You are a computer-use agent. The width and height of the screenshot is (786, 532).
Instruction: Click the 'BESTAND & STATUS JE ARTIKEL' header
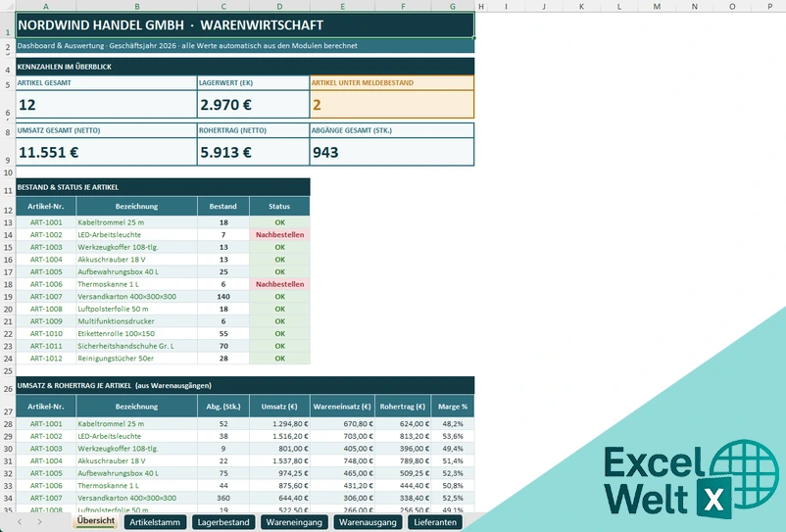point(163,187)
